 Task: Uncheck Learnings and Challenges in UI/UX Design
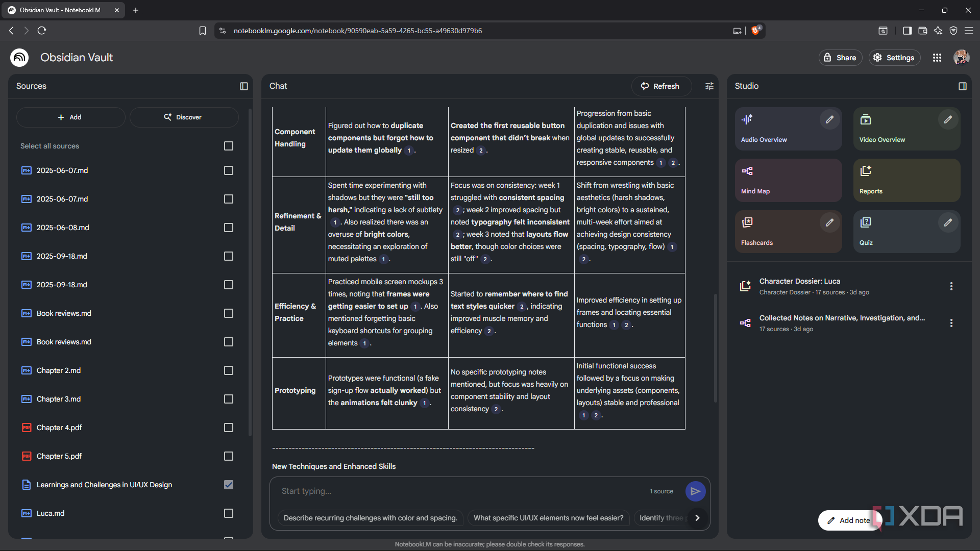(229, 485)
